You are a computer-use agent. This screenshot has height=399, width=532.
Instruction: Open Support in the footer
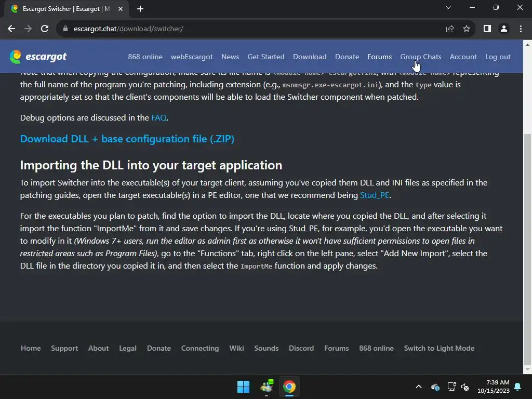(x=64, y=348)
